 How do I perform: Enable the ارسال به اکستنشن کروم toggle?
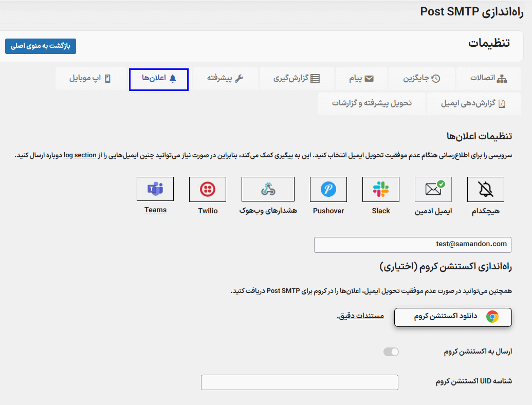391,352
